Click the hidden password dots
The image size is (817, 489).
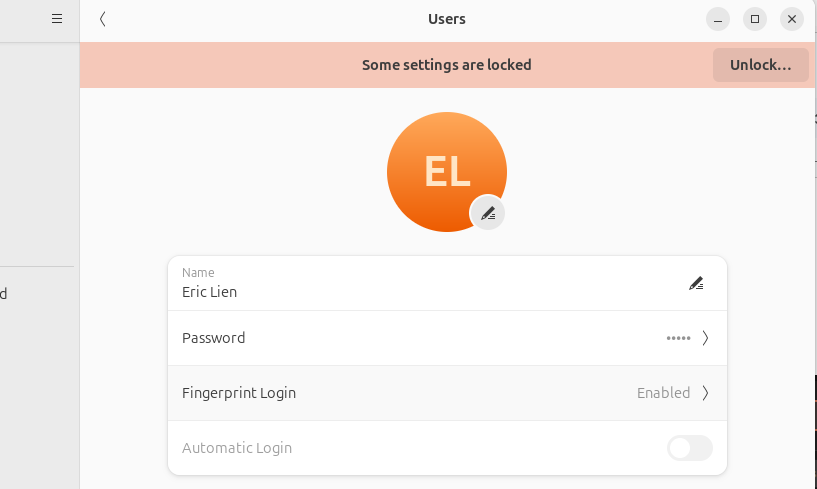(678, 338)
